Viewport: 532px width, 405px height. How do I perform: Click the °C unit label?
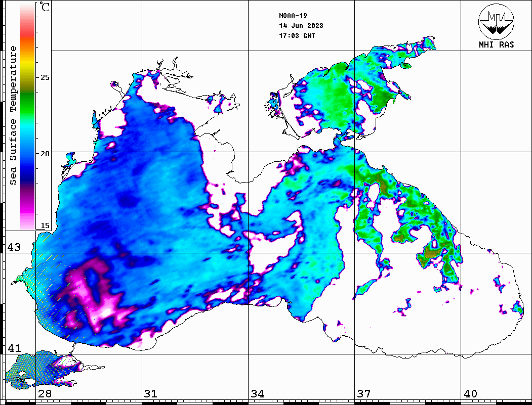(x=44, y=7)
